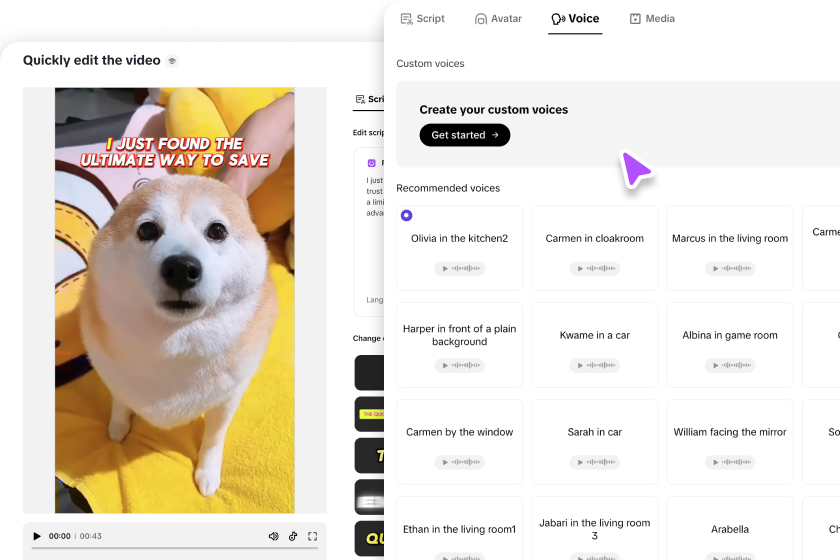Image resolution: width=840 pixels, height=560 pixels.
Task: Preview Sarah in car voice sample
Action: (595, 462)
